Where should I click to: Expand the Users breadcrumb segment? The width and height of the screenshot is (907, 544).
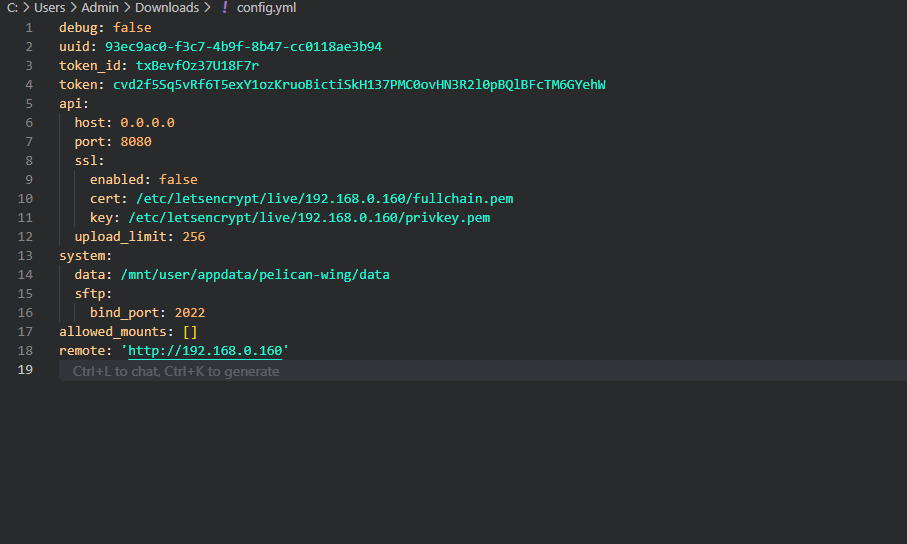click(x=50, y=8)
